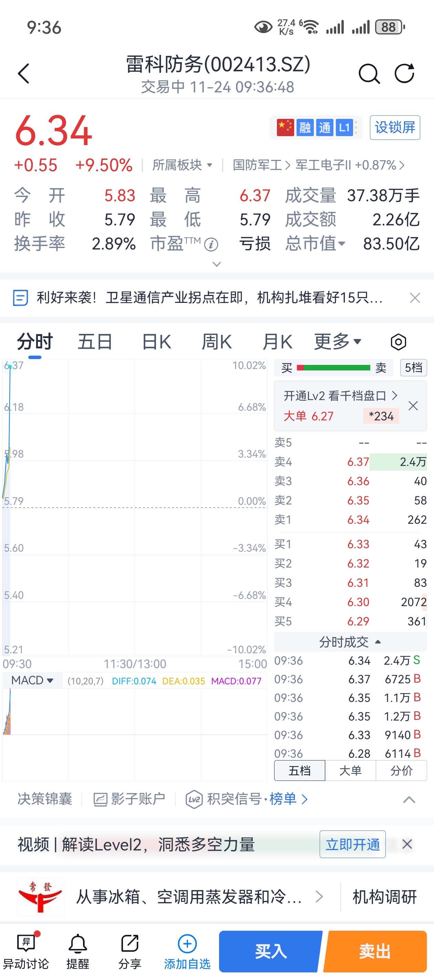Open 决策锦囊 feature
The image size is (434, 980).
pyautogui.click(x=44, y=799)
